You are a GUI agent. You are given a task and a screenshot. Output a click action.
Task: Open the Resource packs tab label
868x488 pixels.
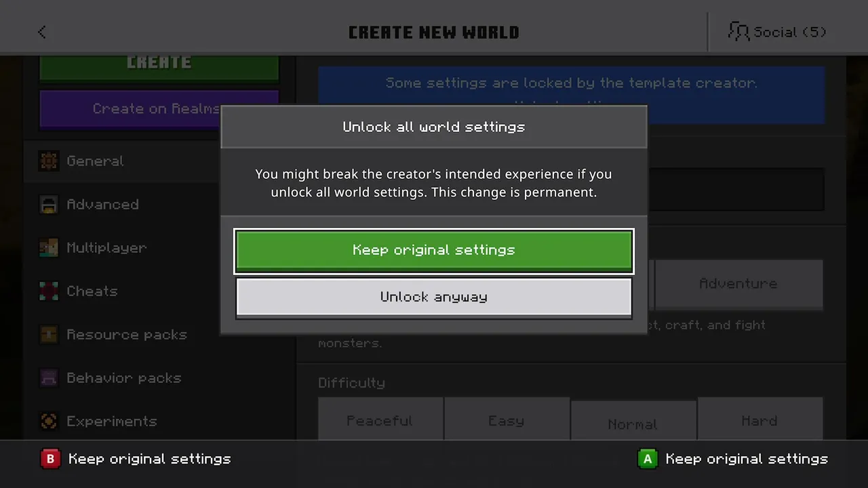tap(127, 335)
